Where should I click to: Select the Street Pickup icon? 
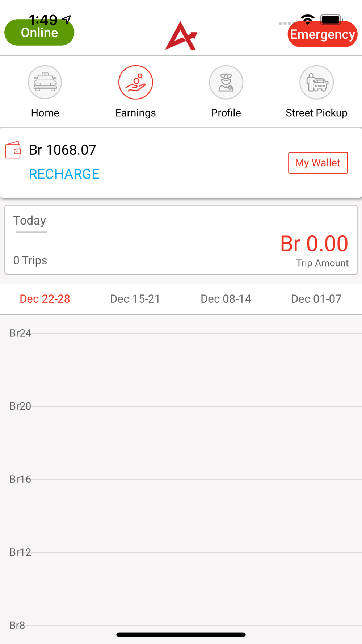tap(316, 82)
